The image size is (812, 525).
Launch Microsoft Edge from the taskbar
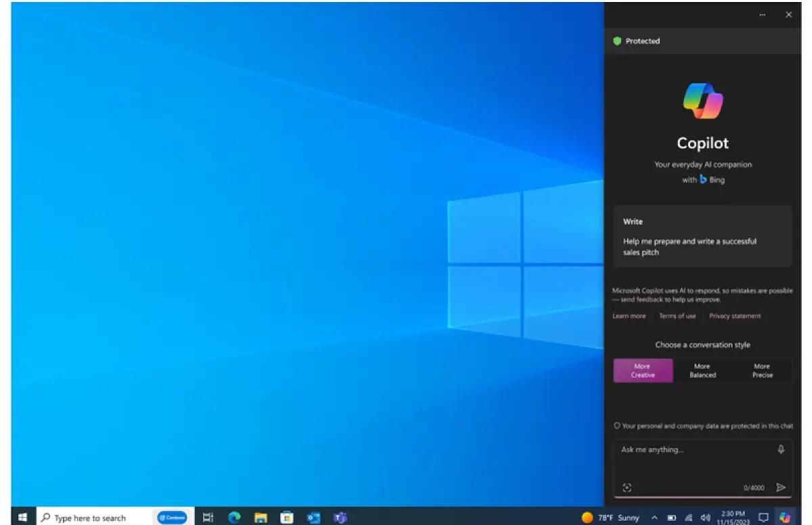coord(234,518)
